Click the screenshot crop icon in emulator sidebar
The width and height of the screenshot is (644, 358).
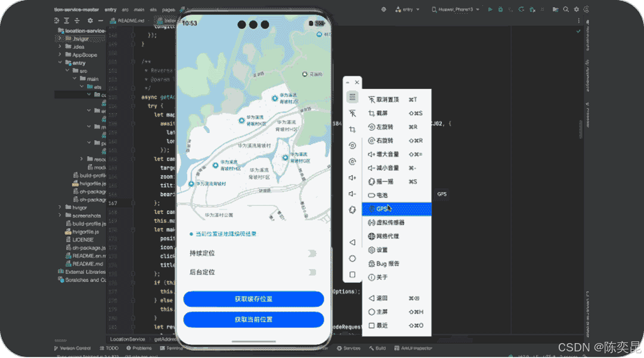tap(352, 129)
